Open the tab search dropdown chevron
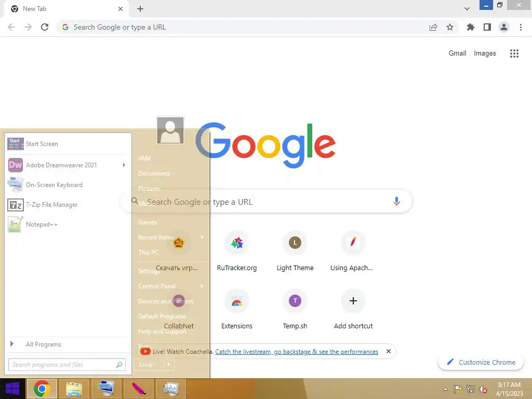 click(x=467, y=9)
